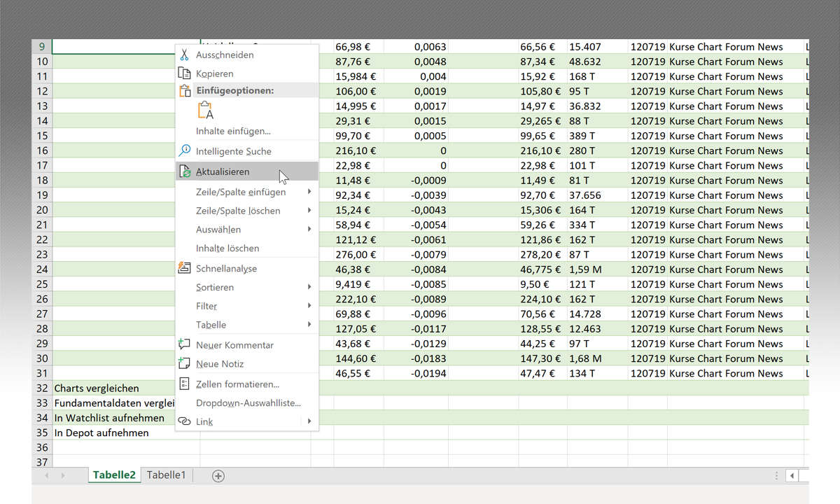
Task: Click cell 120719 in row 12
Action: [x=647, y=91]
